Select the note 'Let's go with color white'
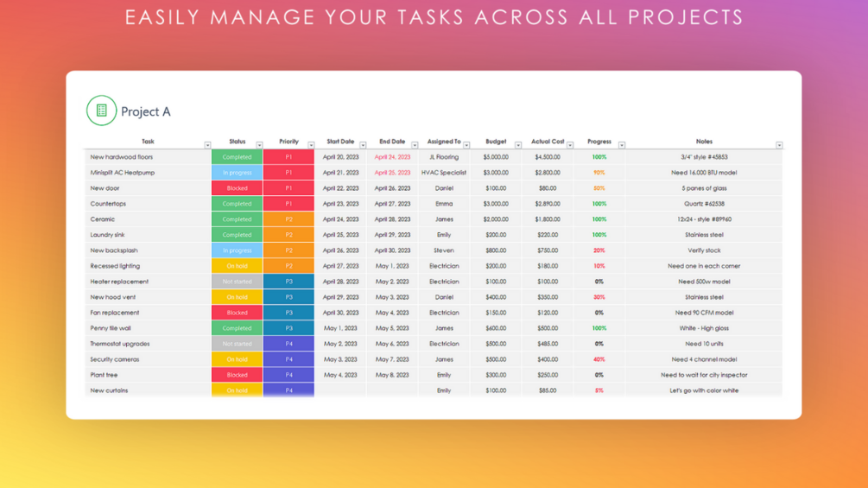 (x=704, y=390)
